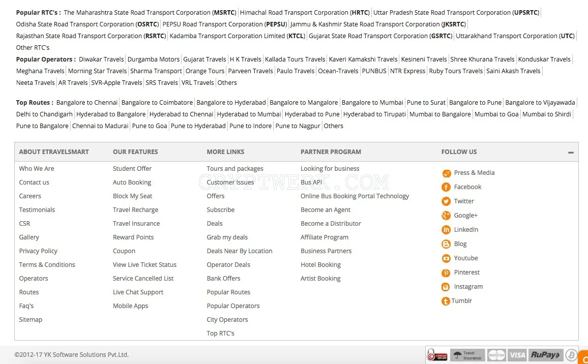Image resolution: width=588 pixels, height=364 pixels.
Task: Click the Google+ round icon
Action: (446, 216)
